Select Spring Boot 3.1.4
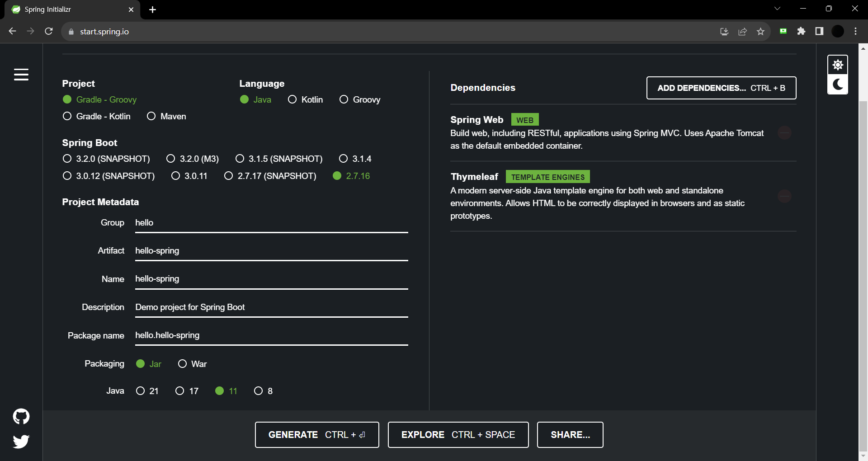The width and height of the screenshot is (868, 461). point(355,159)
